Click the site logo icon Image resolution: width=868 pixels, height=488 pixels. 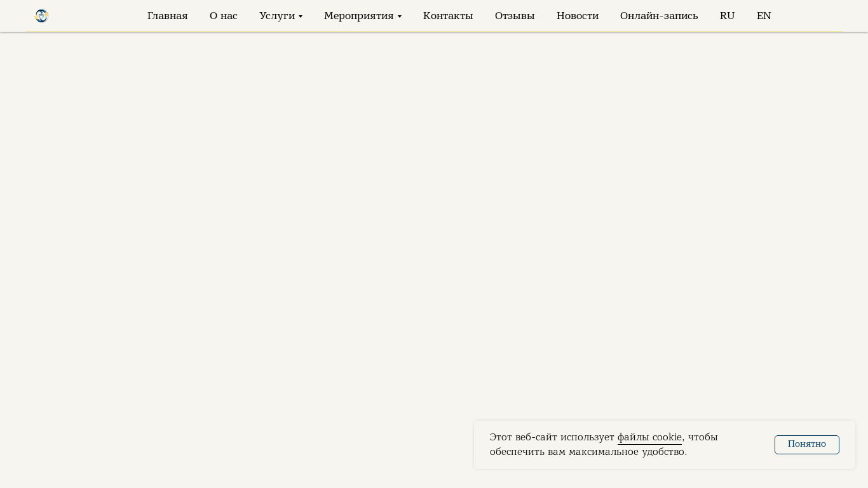point(41,16)
